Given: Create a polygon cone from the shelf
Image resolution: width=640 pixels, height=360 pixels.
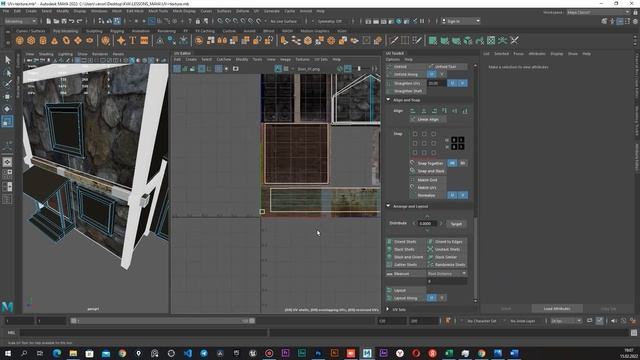Looking at the screenshot, I should pyautogui.click(x=54, y=40).
